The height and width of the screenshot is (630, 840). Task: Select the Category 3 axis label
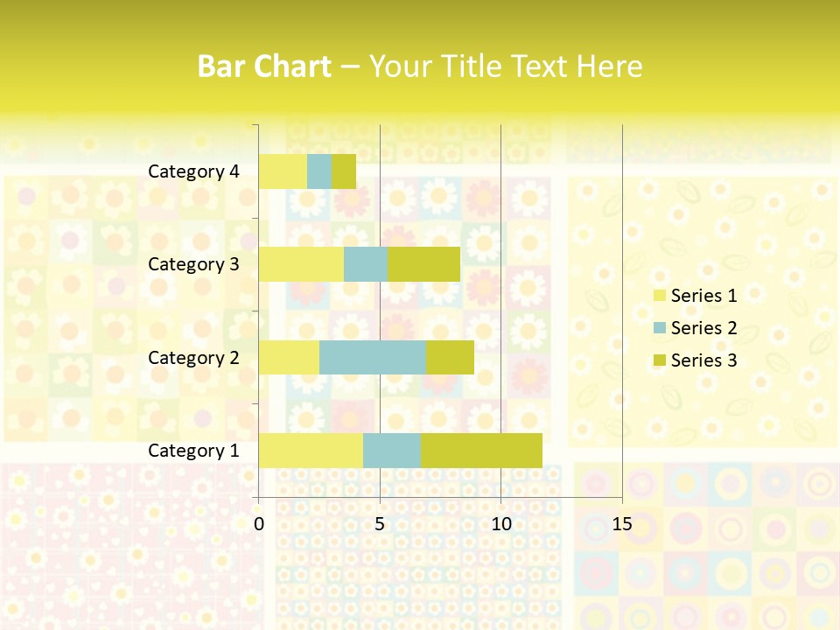coord(193,264)
